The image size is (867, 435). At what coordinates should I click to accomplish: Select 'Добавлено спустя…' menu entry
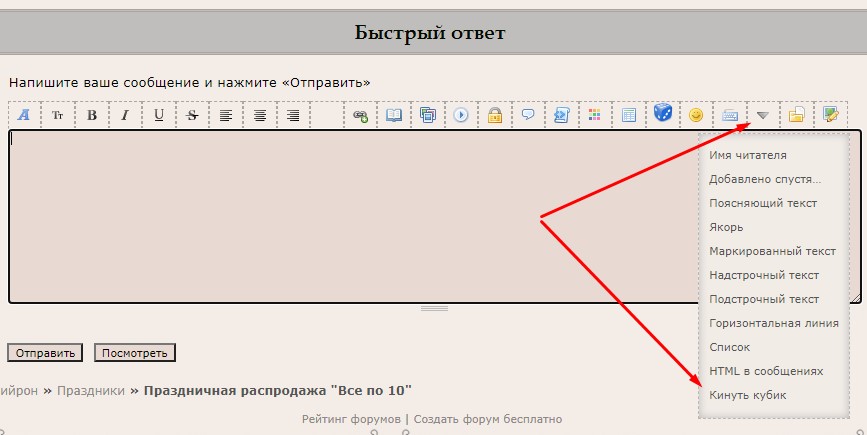click(x=765, y=179)
